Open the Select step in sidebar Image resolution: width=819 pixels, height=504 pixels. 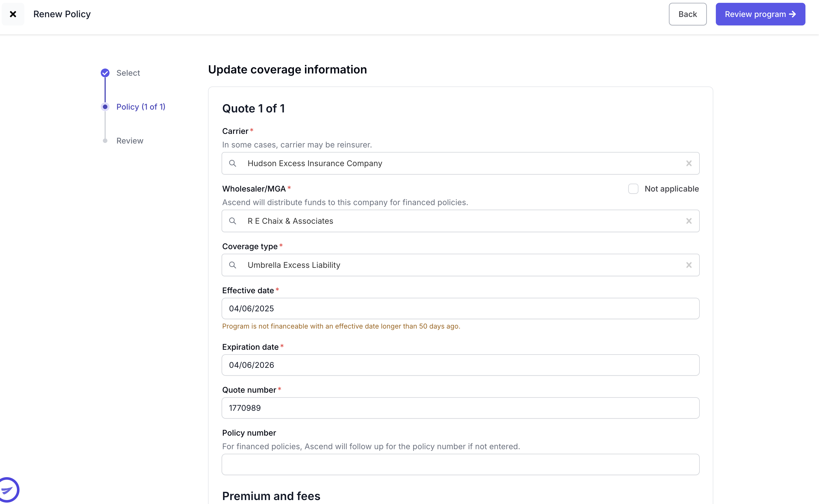[x=128, y=73]
